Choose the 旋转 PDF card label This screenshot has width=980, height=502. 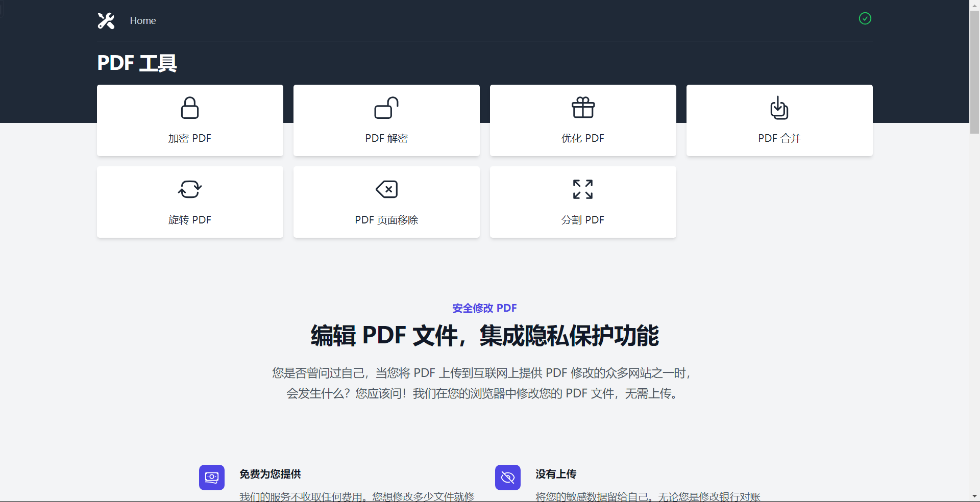(x=190, y=220)
